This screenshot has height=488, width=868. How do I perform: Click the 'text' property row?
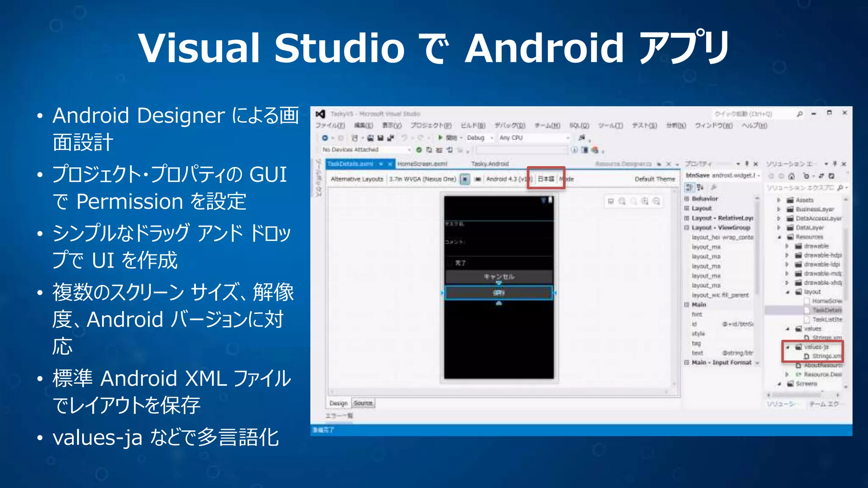[722, 353]
